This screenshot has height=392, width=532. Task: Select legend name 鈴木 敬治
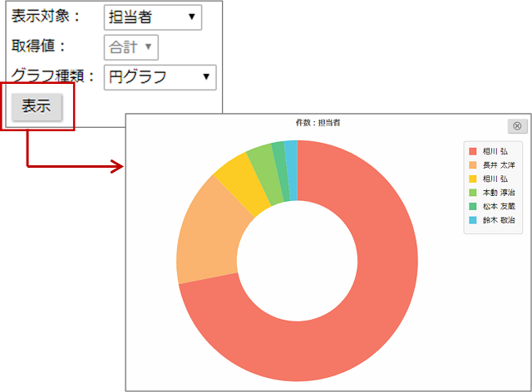click(499, 220)
